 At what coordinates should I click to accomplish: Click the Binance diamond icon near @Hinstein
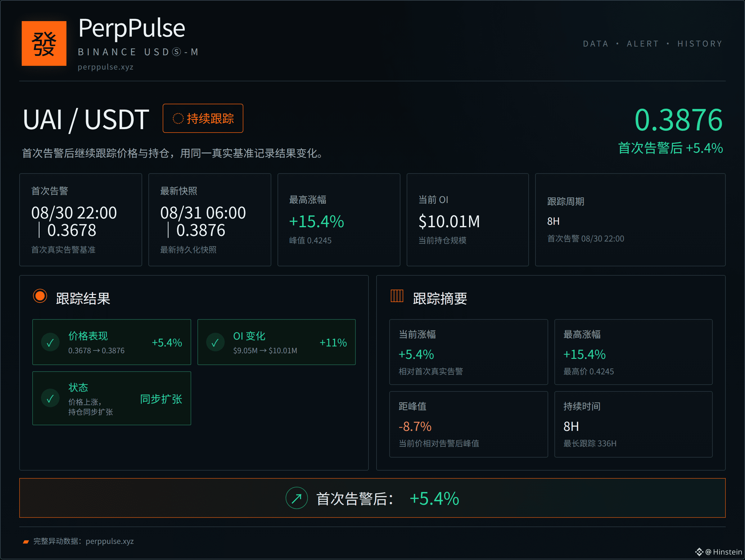click(699, 552)
